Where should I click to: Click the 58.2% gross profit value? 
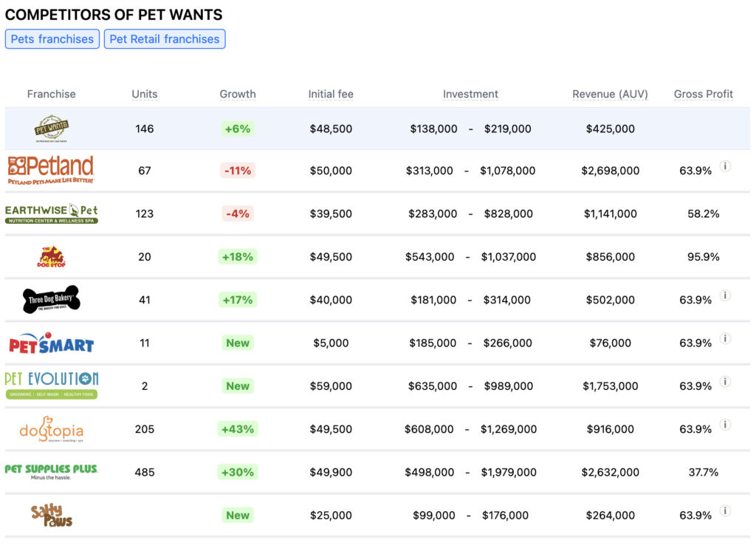[704, 213]
